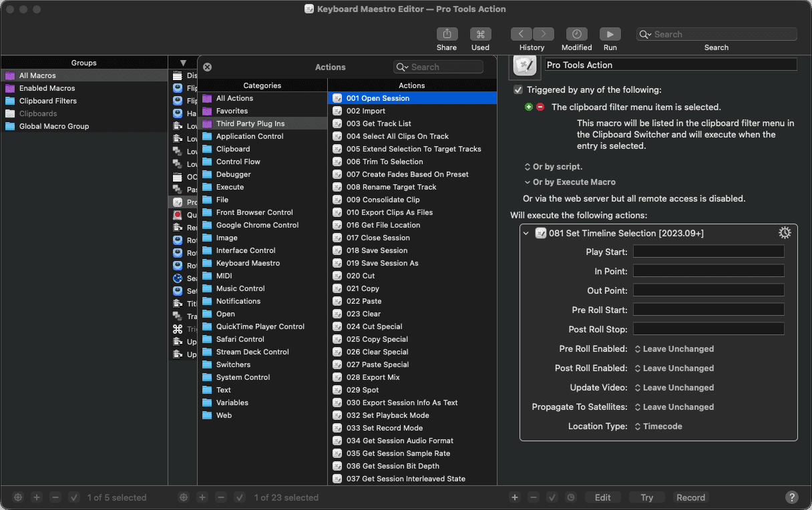Select '030 Export Session Info As Text'
The image size is (812, 510).
click(x=412, y=403)
